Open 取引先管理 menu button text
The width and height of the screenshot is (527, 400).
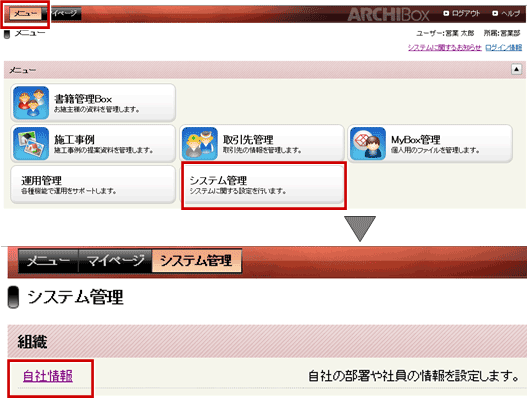248,140
